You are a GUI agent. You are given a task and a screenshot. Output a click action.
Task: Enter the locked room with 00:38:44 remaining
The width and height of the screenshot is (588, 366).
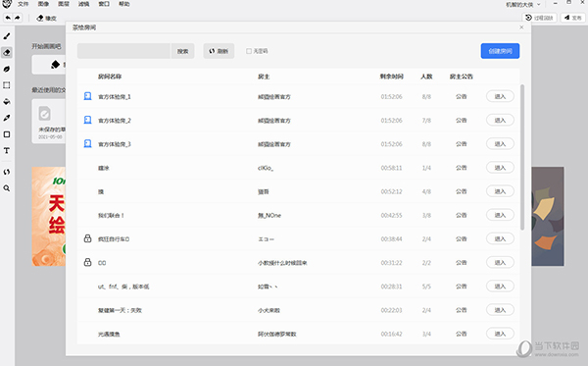(x=500, y=238)
